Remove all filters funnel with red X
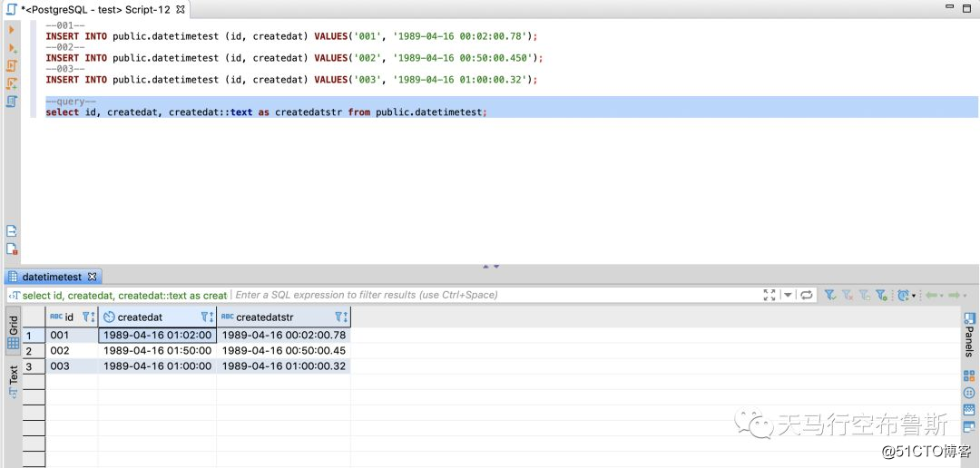This screenshot has height=468, width=980. pos(848,295)
